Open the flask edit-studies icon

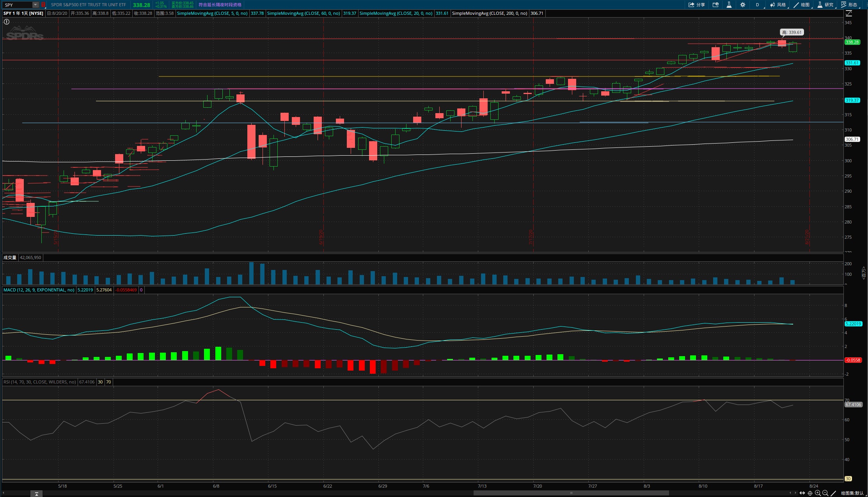tap(729, 5)
